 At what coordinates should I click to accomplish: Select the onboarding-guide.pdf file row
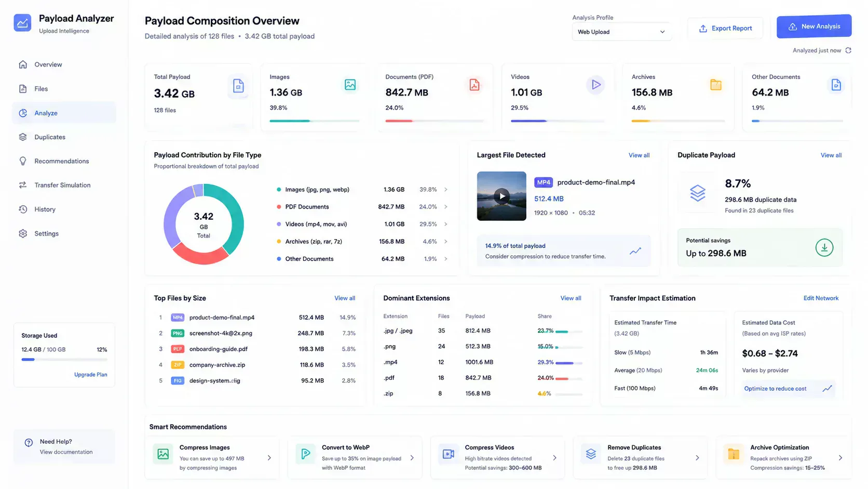coord(257,349)
